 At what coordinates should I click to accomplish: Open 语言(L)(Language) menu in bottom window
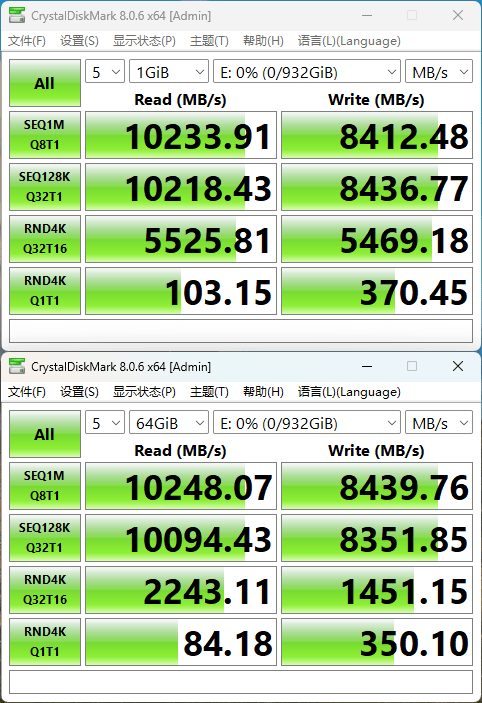coord(349,392)
